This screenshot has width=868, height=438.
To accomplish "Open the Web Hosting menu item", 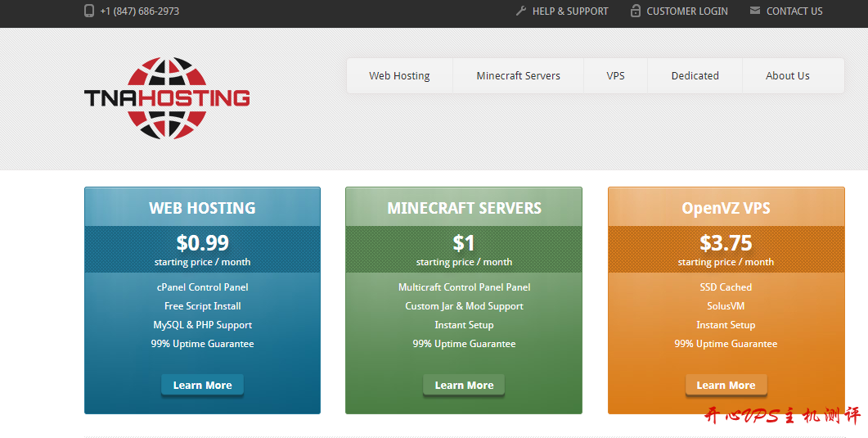I will [x=399, y=76].
